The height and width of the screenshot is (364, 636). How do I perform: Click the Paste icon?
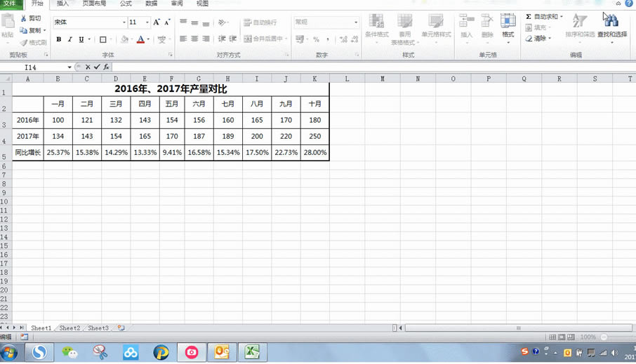(x=8, y=21)
